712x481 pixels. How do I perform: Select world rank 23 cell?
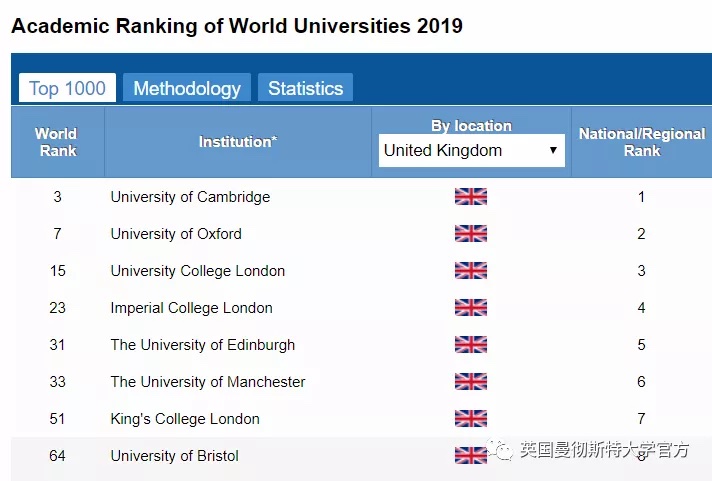(58, 307)
